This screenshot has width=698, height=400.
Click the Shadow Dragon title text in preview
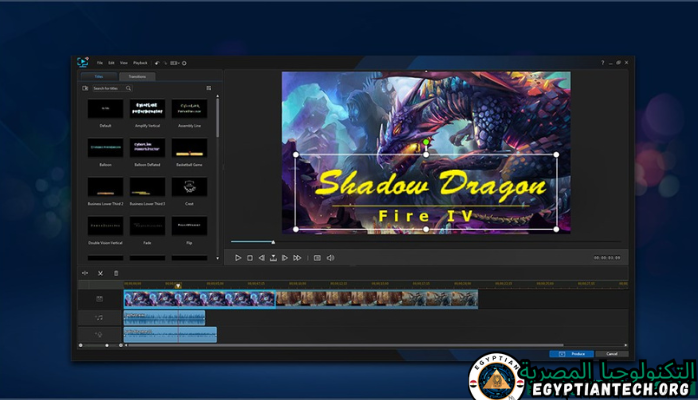point(431,184)
